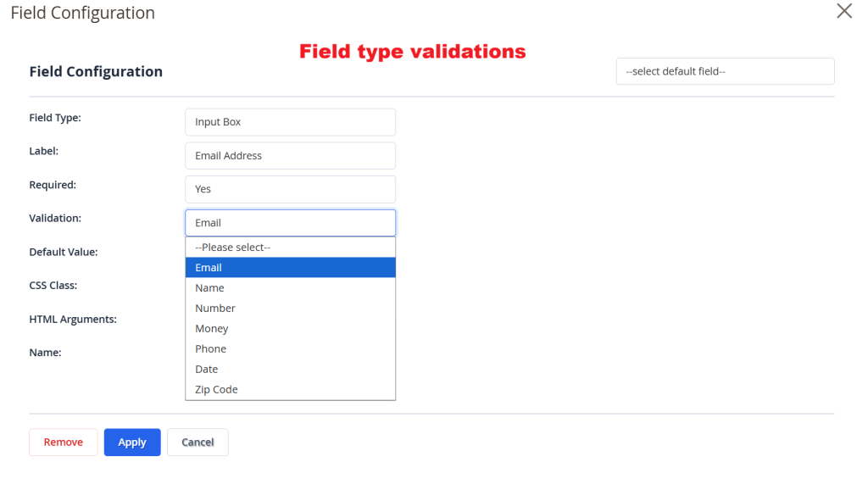Choose the --Please select-- option

(290, 248)
